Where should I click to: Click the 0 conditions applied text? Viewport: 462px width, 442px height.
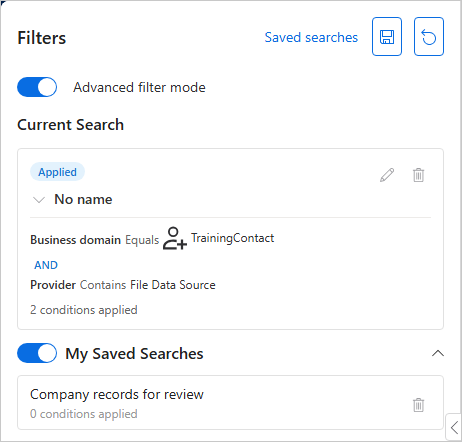pos(84,414)
